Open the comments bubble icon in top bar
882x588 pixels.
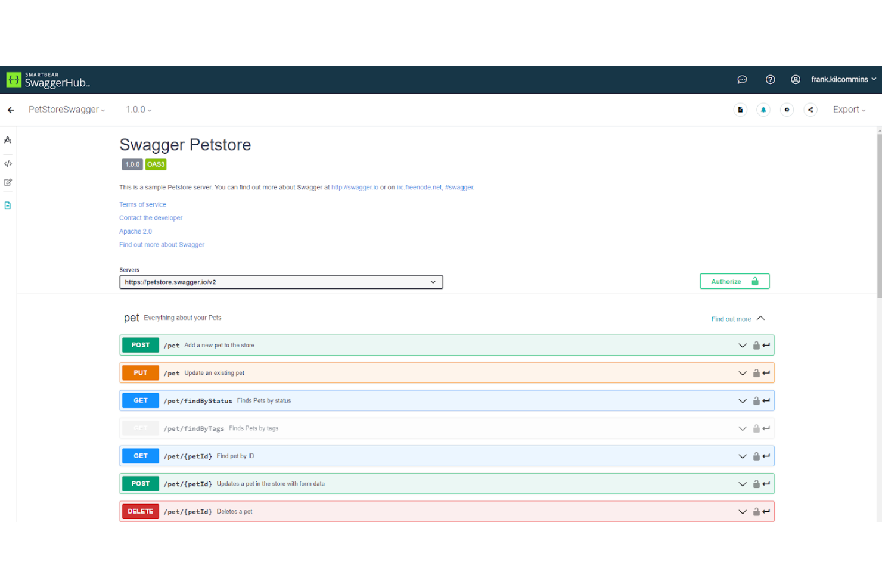point(742,79)
